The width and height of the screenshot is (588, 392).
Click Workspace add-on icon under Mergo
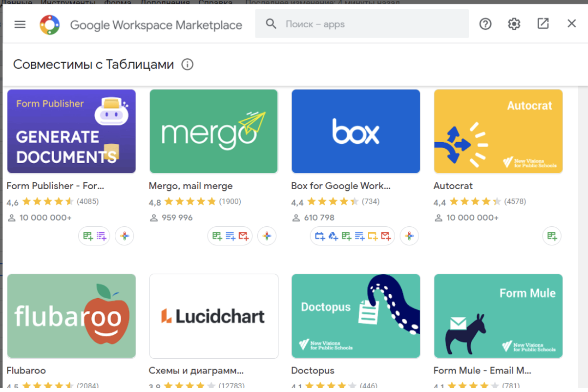(267, 236)
